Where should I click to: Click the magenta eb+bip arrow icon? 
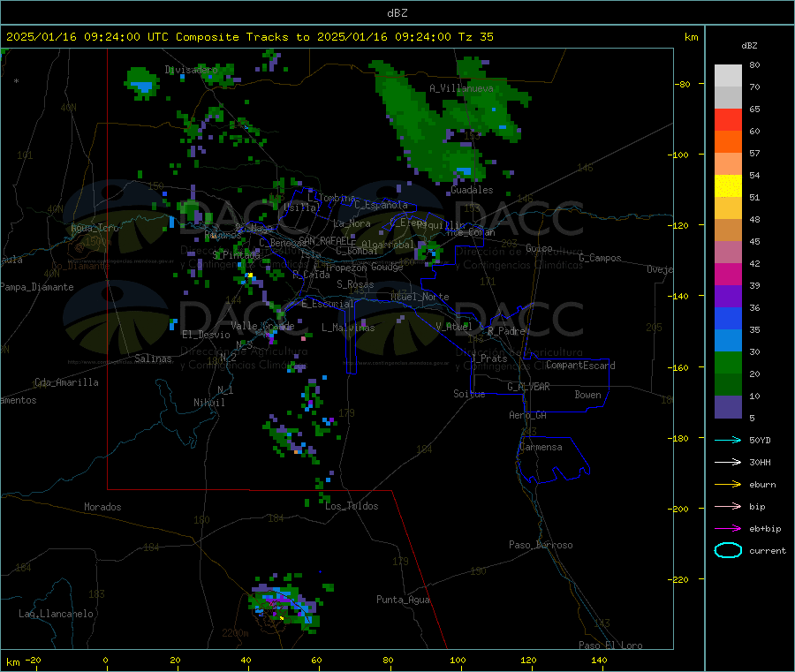click(x=728, y=529)
